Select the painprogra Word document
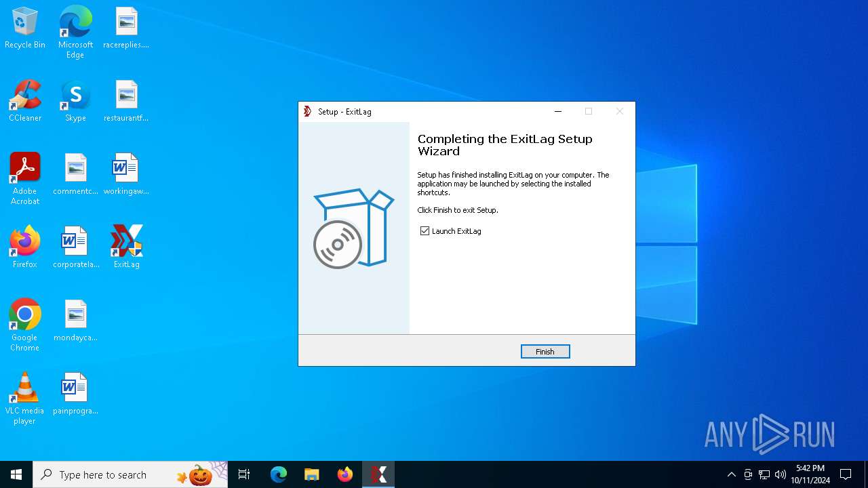 (75, 394)
